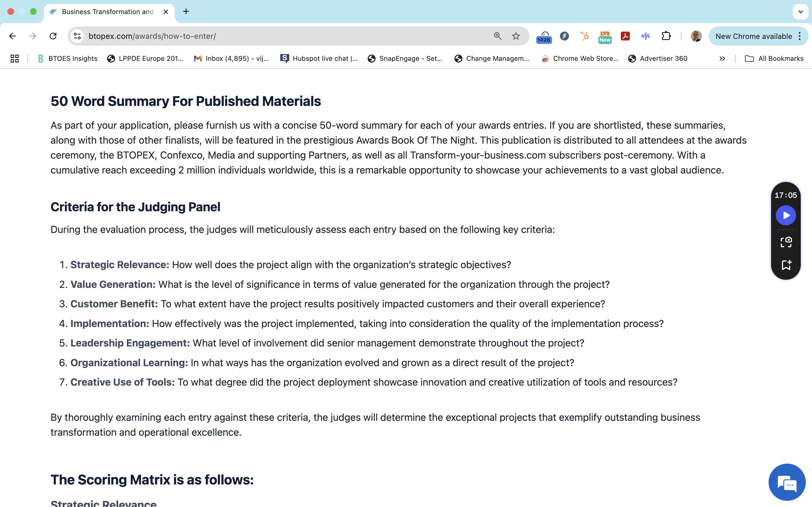
Task: Open the live chat bubble
Action: tap(787, 482)
